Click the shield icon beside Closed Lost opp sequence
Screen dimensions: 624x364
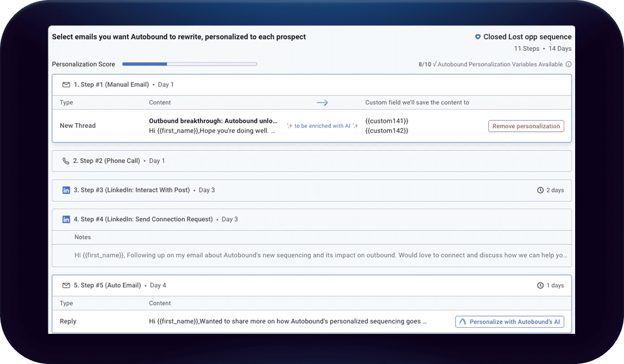coord(477,37)
